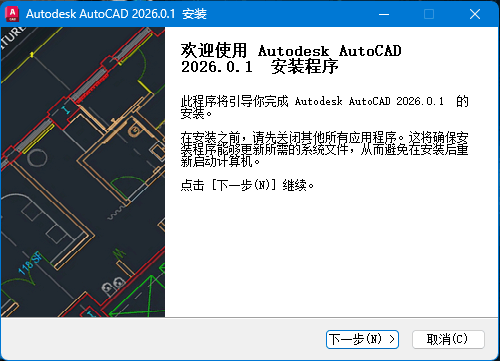Click the chevron arrow on 下一步 button
The image size is (500, 361).
click(x=392, y=339)
